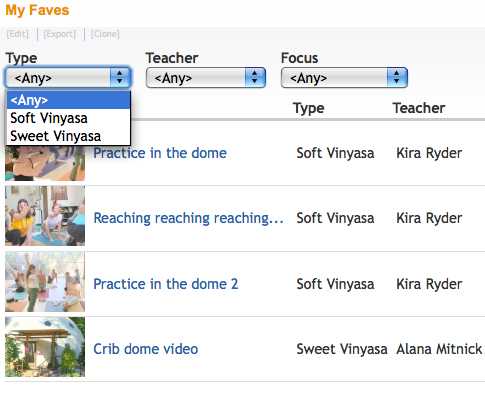
Task: Sort by the Type column header
Action: 309,108
